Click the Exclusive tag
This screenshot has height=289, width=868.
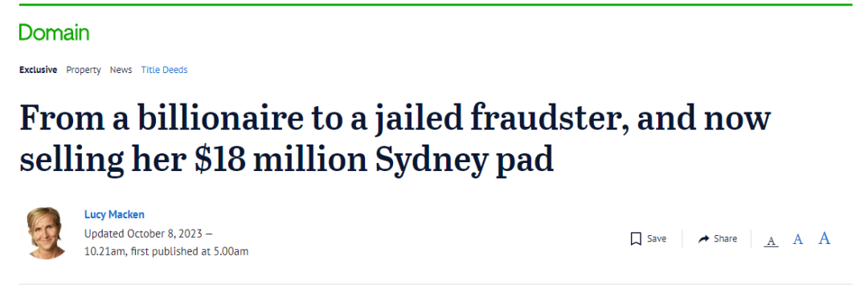[x=39, y=70]
